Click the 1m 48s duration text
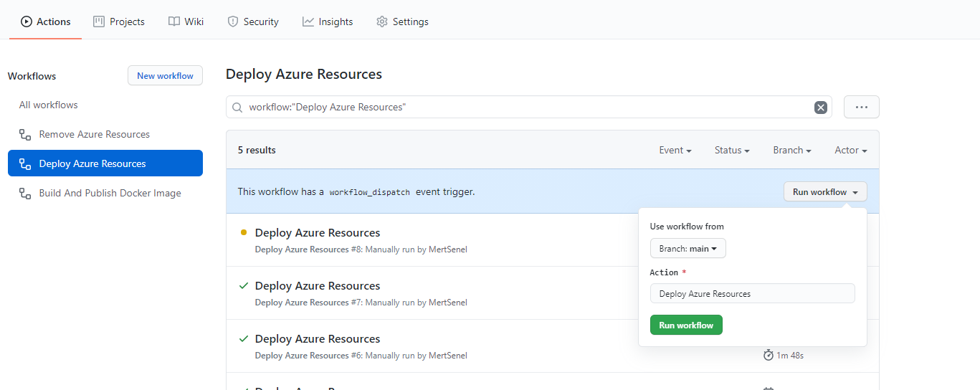The width and height of the screenshot is (980, 390). [791, 355]
